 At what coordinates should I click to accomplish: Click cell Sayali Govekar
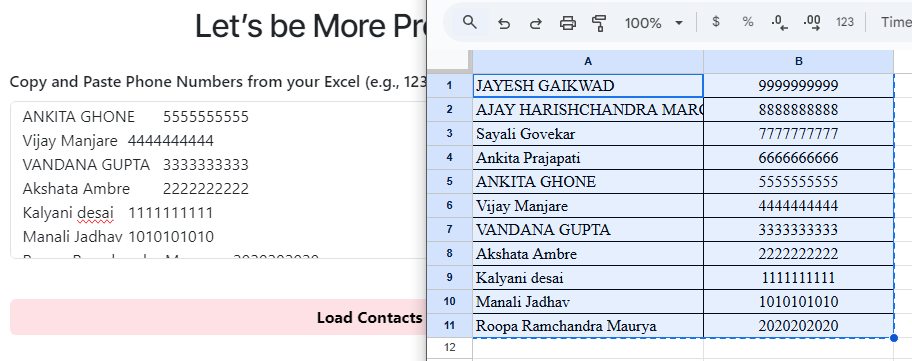point(588,134)
